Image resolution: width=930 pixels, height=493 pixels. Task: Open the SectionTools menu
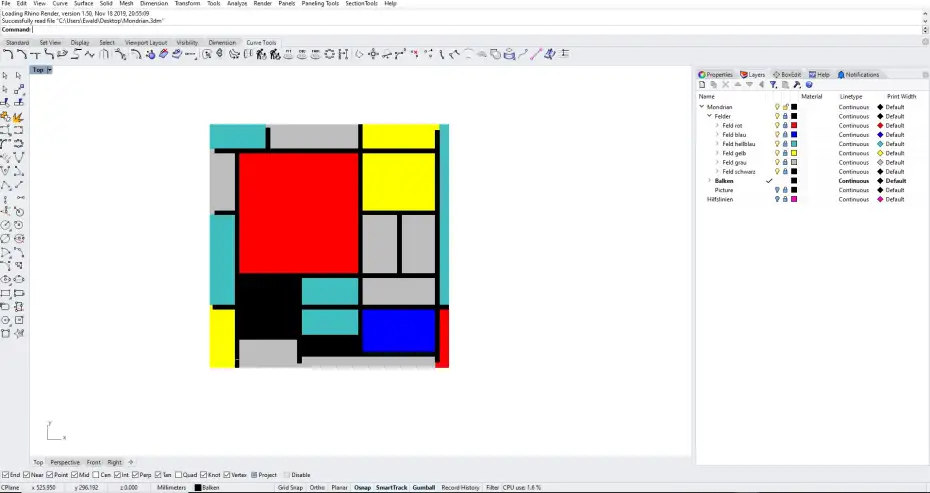(x=361, y=4)
